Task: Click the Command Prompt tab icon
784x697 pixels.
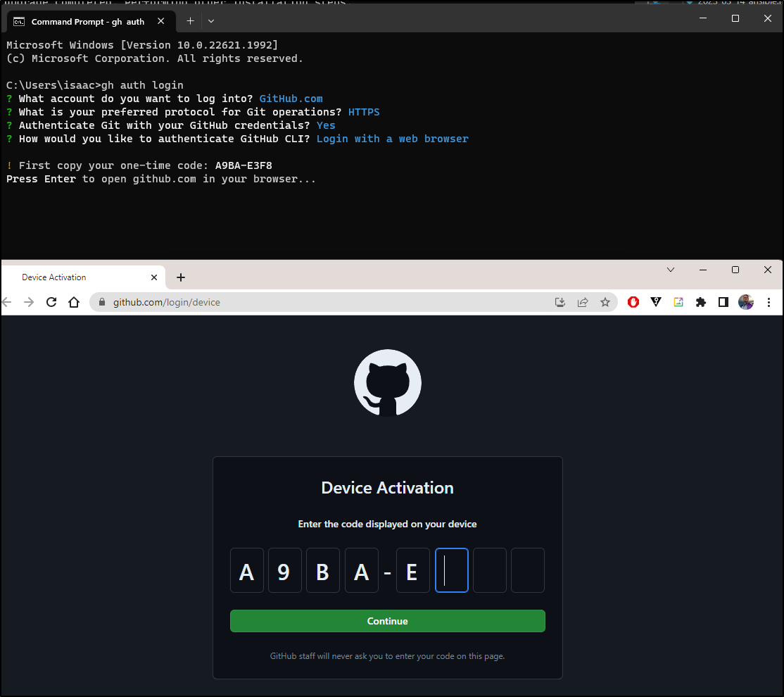Action: [19, 22]
